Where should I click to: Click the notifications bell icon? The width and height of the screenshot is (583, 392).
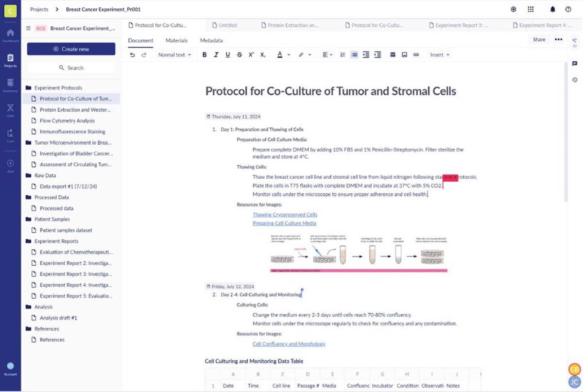[x=552, y=9]
